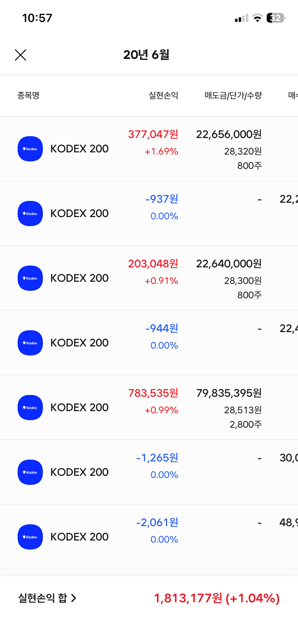Open KODEX 200 row with +0.91% gain
Viewport: 298px width, 644px height.
pos(80,278)
